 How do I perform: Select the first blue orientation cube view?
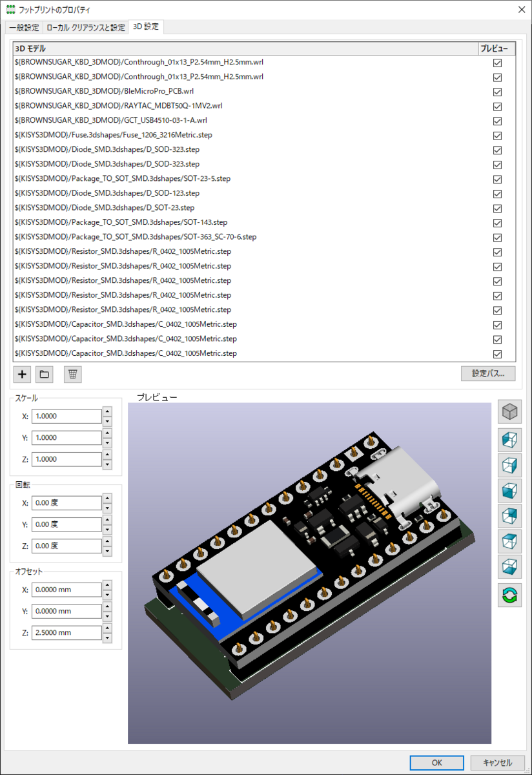(509, 440)
